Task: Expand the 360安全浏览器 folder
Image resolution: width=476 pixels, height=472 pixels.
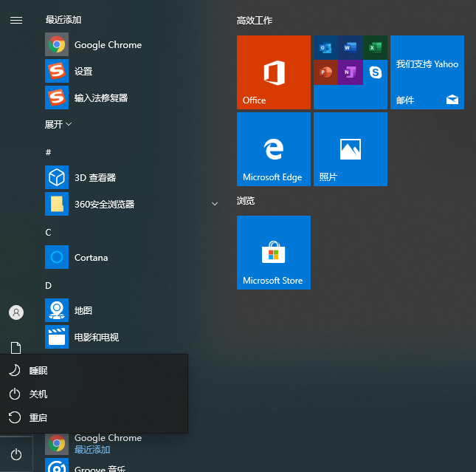Action: coord(215,204)
